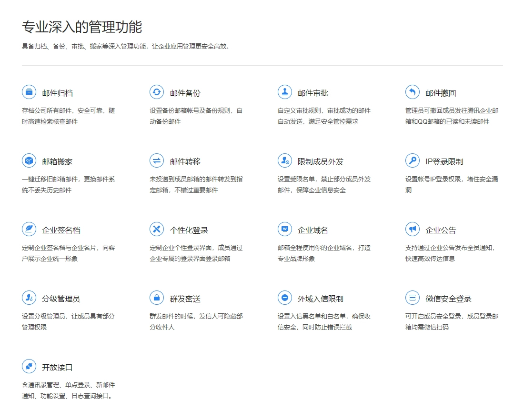Select the 邮件转移 heading text
This screenshot has height=420, width=524.
pos(185,162)
